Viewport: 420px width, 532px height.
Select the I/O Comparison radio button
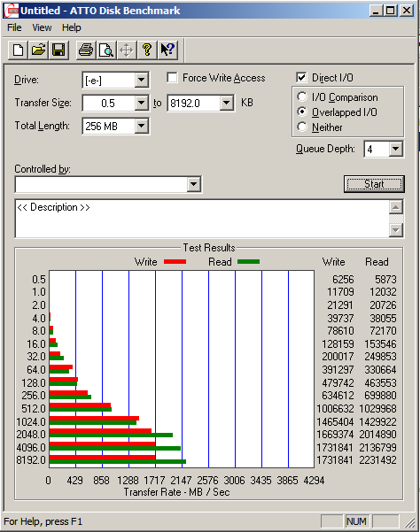(302, 97)
